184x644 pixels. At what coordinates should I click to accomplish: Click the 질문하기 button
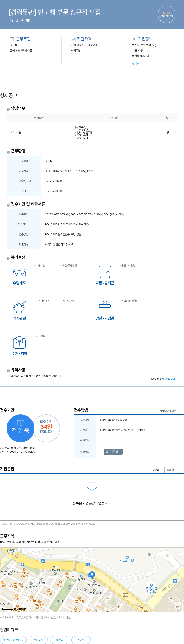tap(174, 470)
